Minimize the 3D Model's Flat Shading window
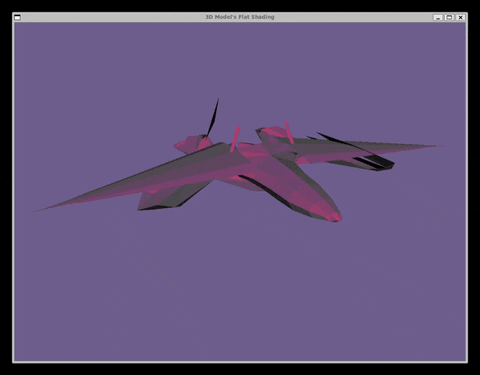Screen dimensions: 480x375 click(x=438, y=17)
